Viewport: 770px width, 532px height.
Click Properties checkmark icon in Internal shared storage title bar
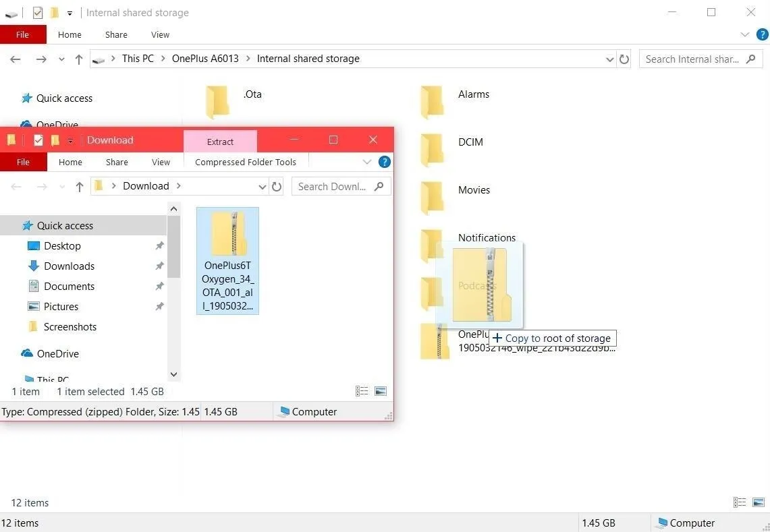pos(38,13)
